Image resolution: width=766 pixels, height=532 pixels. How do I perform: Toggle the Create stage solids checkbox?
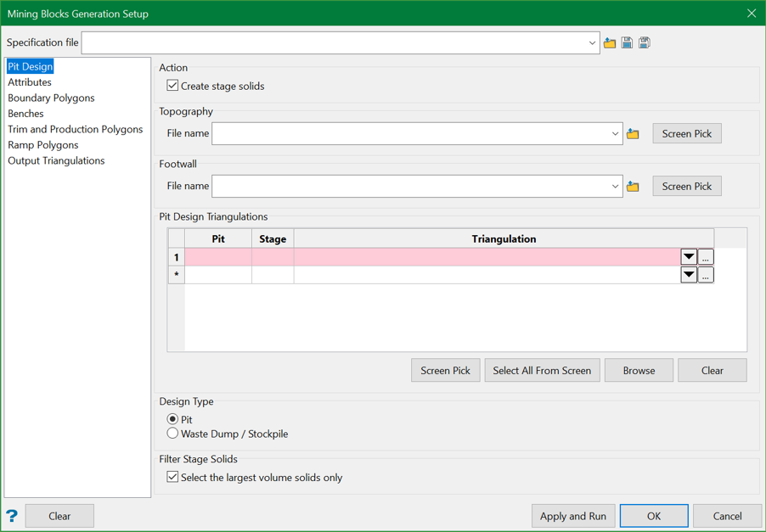pyautogui.click(x=173, y=86)
